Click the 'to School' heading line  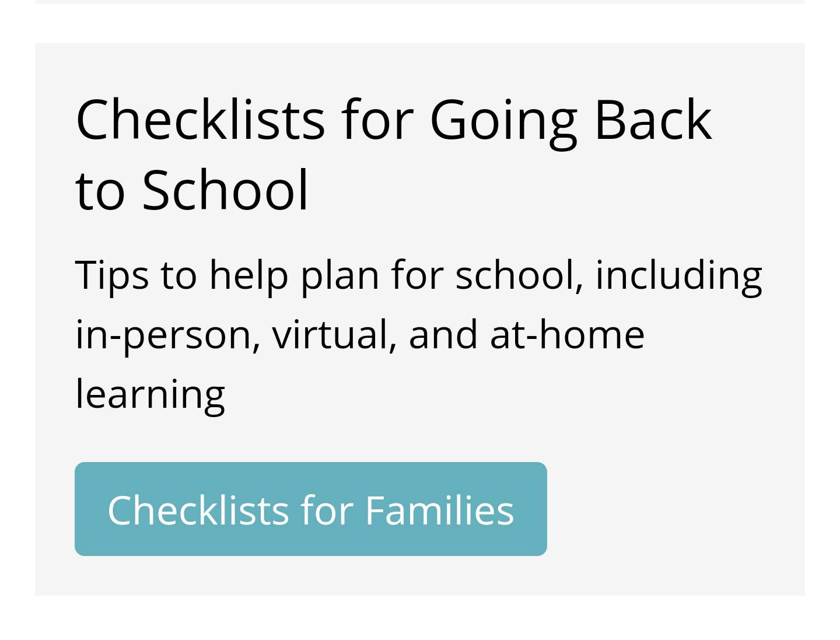tap(192, 190)
